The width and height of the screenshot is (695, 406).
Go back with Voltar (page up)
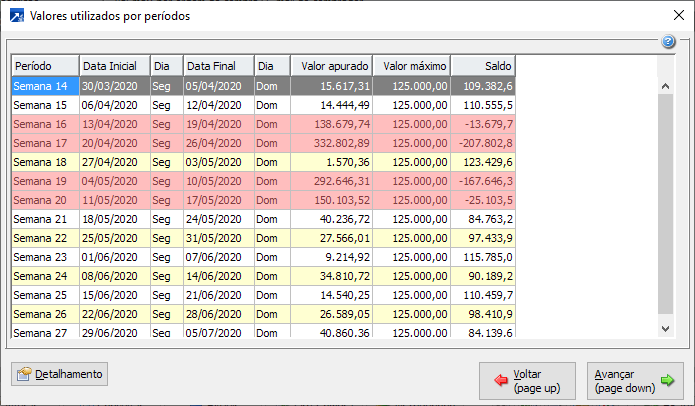coord(527,381)
